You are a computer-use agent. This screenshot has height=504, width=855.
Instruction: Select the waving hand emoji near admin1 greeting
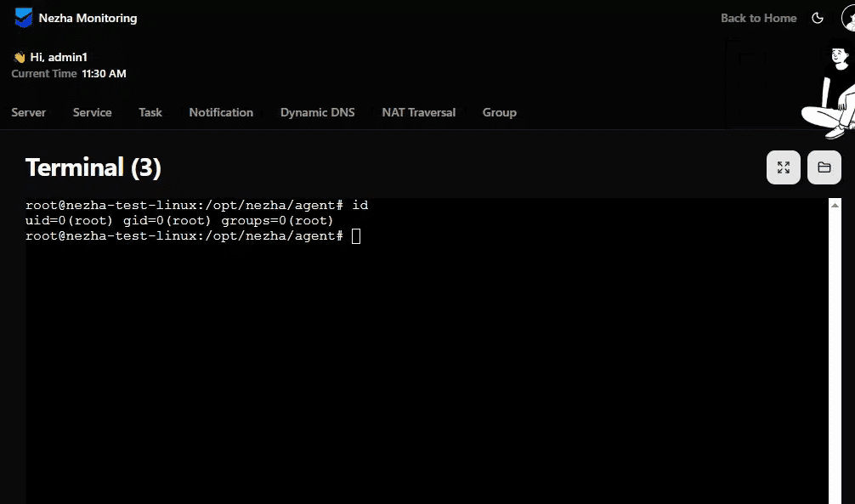tap(18, 56)
